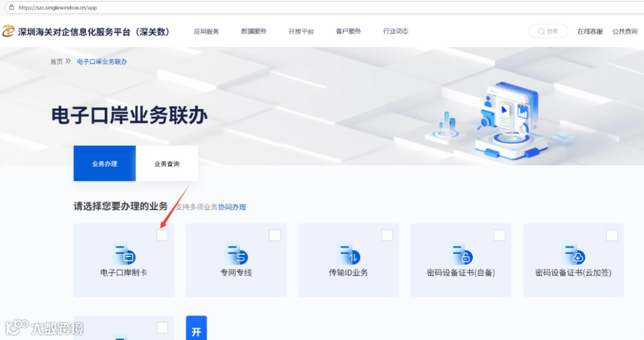The height and width of the screenshot is (340, 644).
Task: Click the 深圳海关对企信息化服务平台 title
Action: 94,32
